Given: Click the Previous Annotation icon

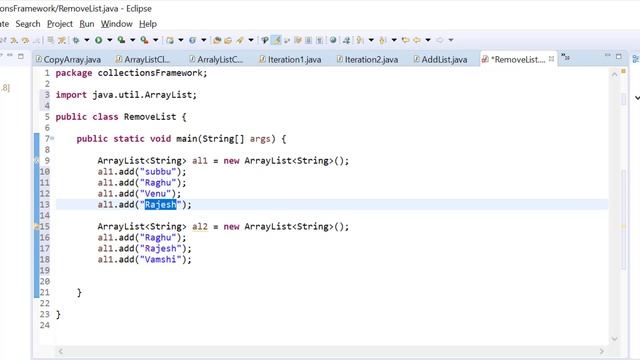Looking at the screenshot, I should tap(382, 40).
